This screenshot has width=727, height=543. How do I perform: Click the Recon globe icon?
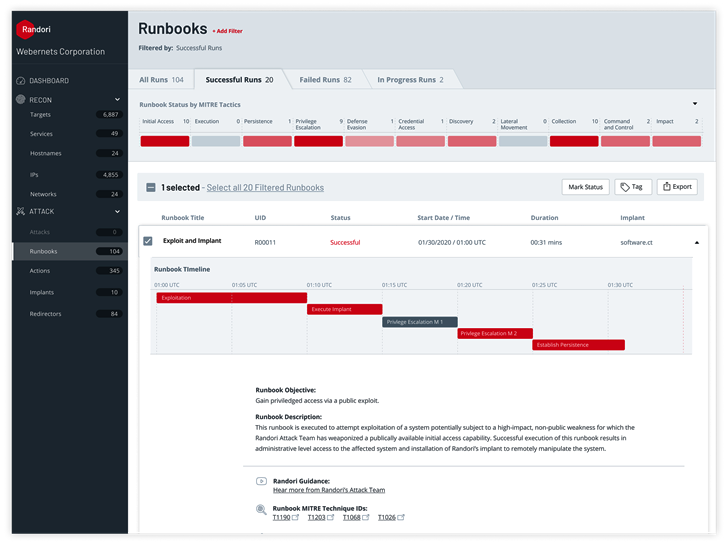click(20, 99)
